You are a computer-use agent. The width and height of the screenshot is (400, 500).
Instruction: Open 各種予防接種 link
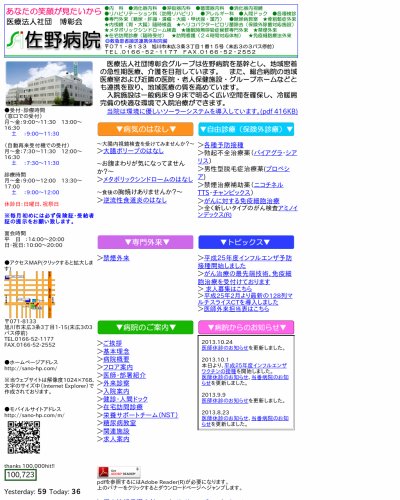pyautogui.click(x=224, y=145)
